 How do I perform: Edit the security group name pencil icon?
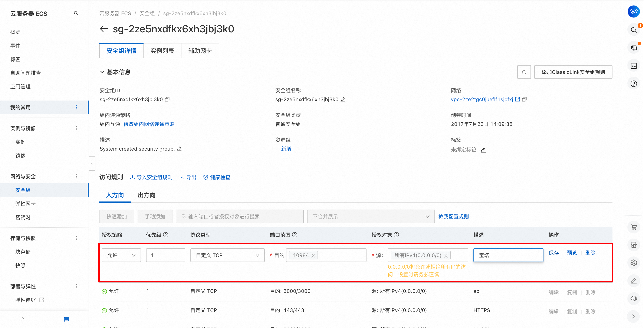tap(343, 99)
